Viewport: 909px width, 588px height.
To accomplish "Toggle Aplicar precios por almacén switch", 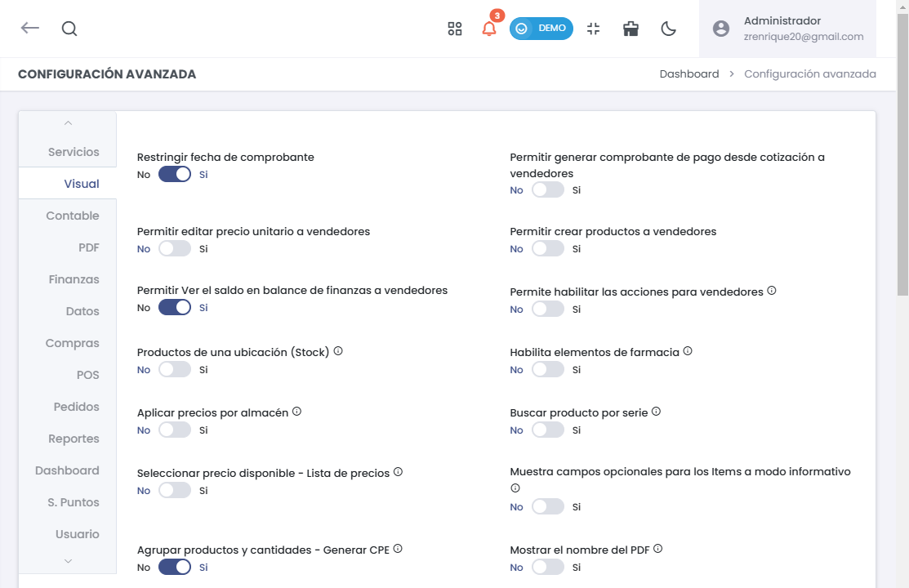I will [x=175, y=430].
